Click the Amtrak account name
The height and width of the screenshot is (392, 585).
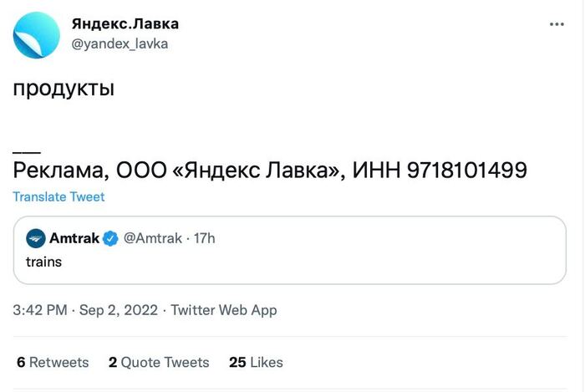(74, 238)
